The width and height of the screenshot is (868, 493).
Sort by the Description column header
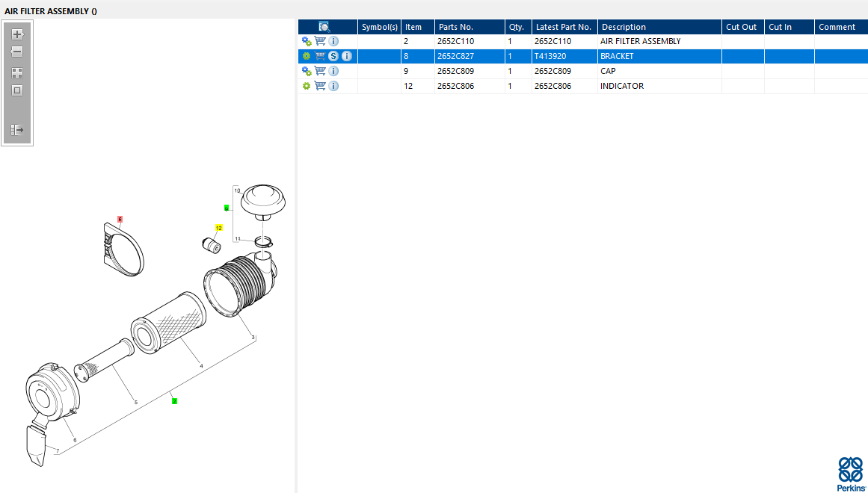tap(660, 27)
